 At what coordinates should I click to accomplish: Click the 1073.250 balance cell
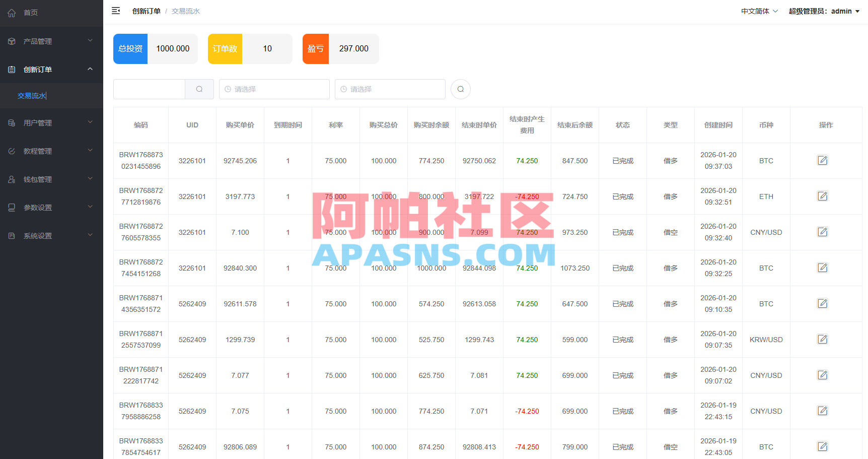tap(575, 268)
